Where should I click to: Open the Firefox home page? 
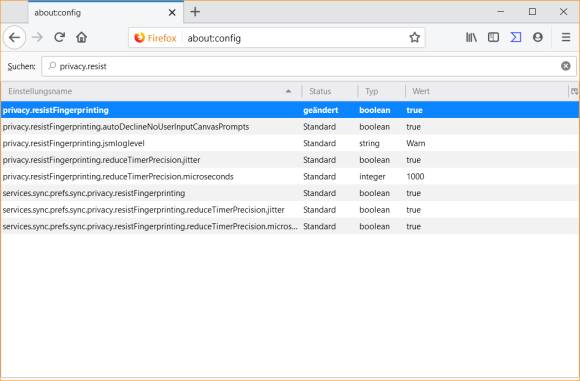point(81,37)
